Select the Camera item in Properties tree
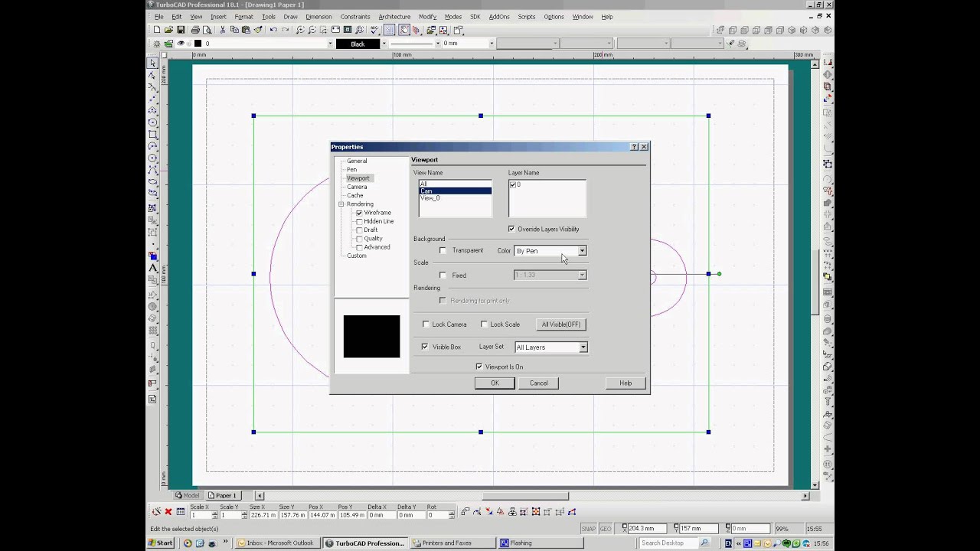The height and width of the screenshot is (551, 980). pos(357,187)
